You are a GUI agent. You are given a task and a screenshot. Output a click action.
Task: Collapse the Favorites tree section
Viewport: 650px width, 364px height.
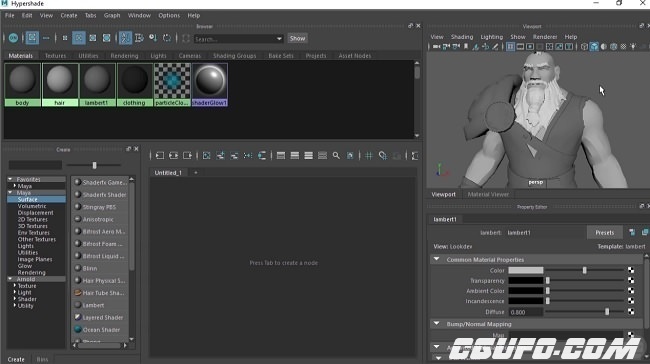tap(10, 179)
